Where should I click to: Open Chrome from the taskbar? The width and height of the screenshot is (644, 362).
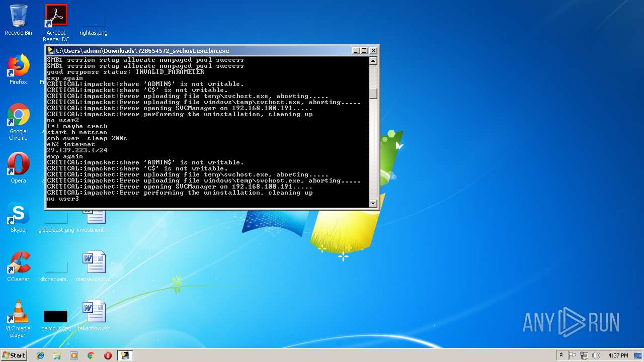click(x=91, y=355)
